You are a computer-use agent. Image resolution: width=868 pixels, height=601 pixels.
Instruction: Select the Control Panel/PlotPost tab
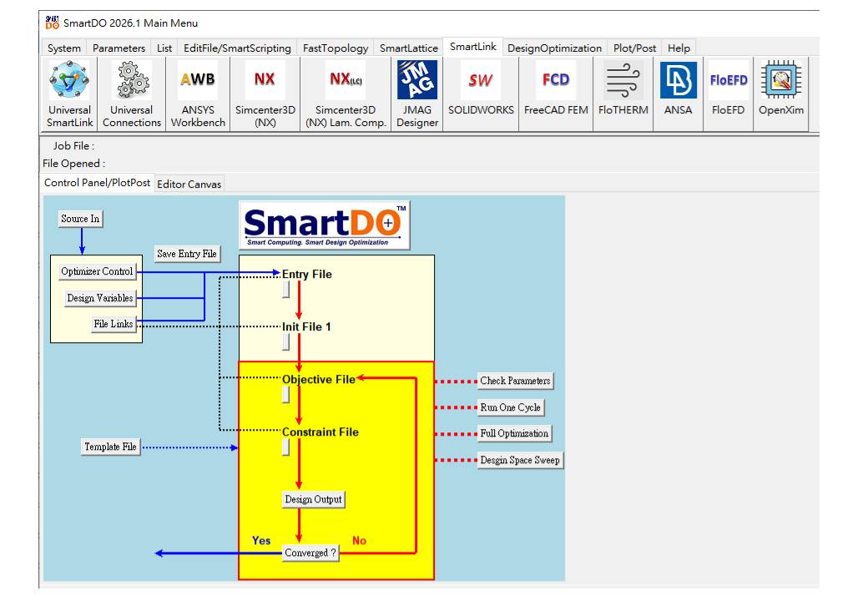(97, 183)
